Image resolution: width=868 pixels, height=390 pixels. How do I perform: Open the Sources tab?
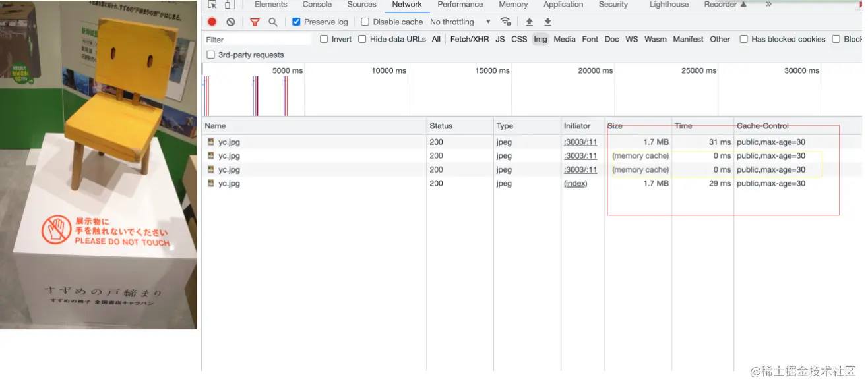(361, 4)
